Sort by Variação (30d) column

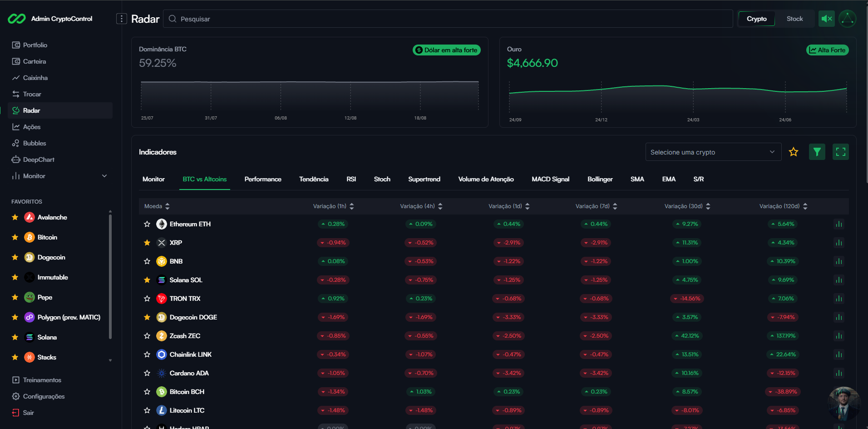pyautogui.click(x=687, y=206)
